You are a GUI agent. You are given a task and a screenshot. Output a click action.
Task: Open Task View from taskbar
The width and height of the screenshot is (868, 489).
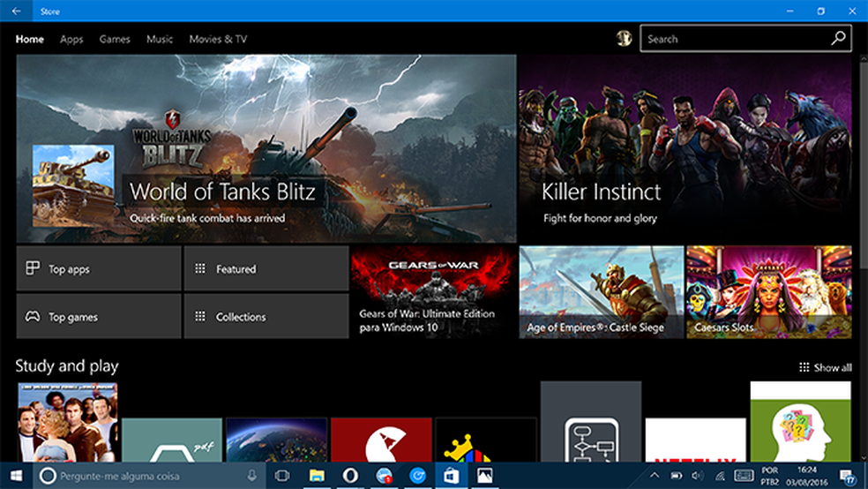pos(282,476)
